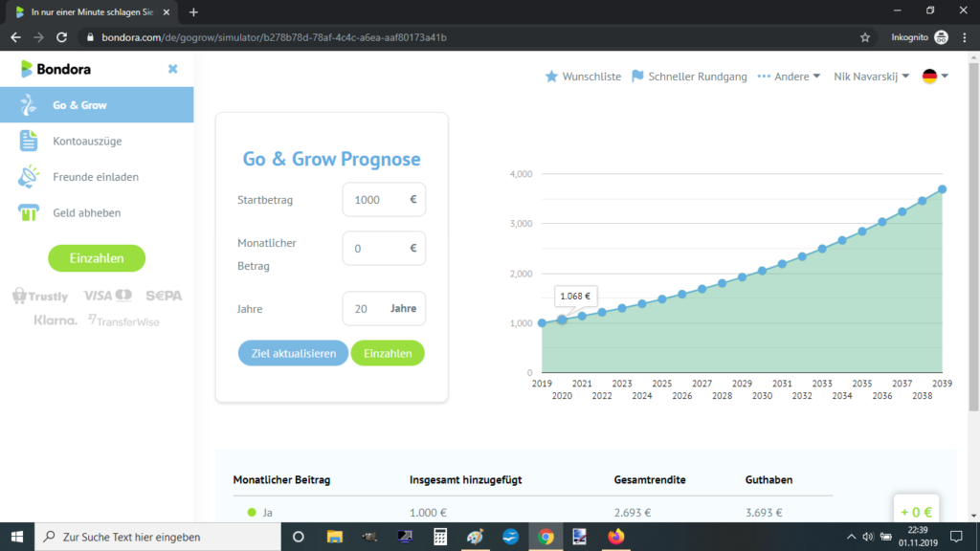Click the 2.693 € Gesamtrendite value
The width and height of the screenshot is (980, 551).
(633, 513)
